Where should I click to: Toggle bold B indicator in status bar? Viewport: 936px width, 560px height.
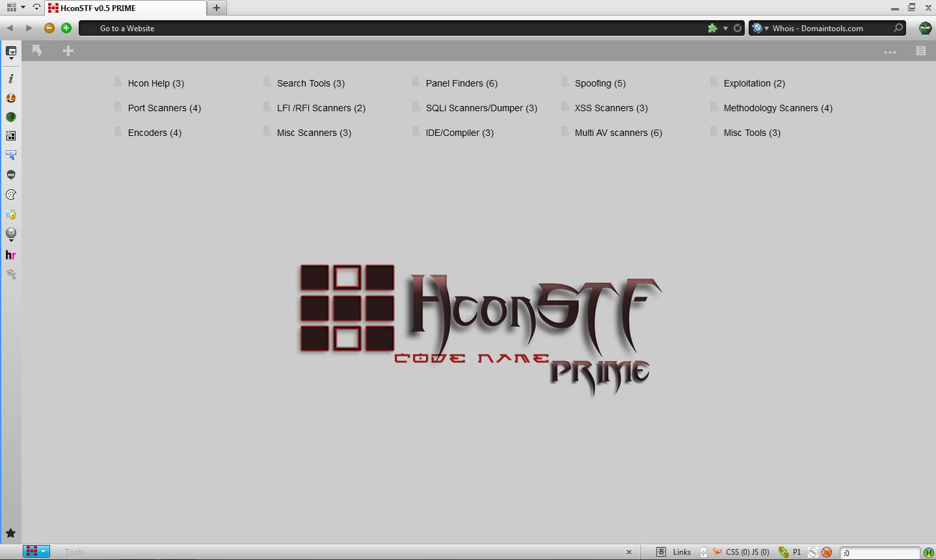661,552
